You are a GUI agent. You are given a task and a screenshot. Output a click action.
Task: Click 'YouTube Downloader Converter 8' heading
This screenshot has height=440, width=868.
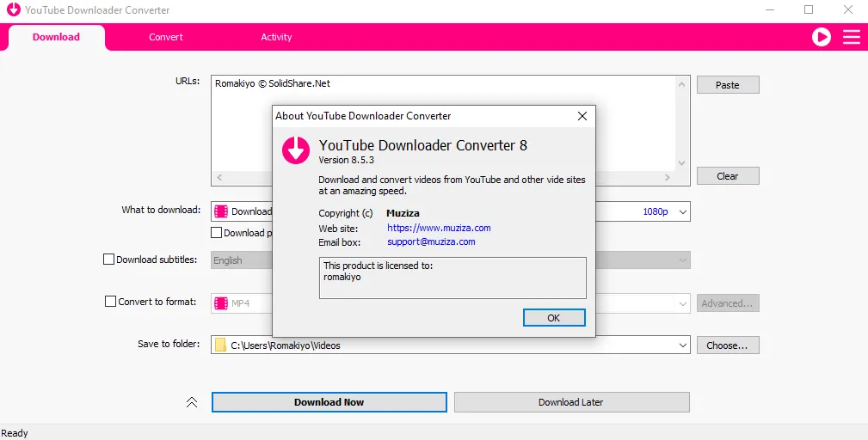tap(423, 145)
